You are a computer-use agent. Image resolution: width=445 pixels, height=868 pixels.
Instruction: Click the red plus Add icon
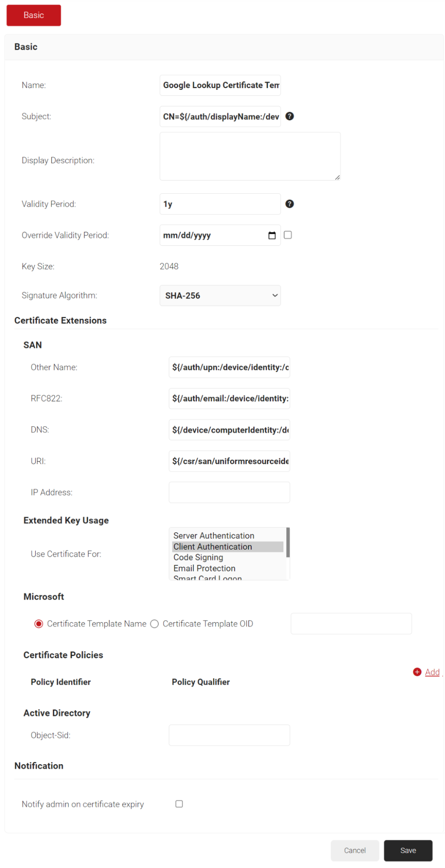pos(417,672)
